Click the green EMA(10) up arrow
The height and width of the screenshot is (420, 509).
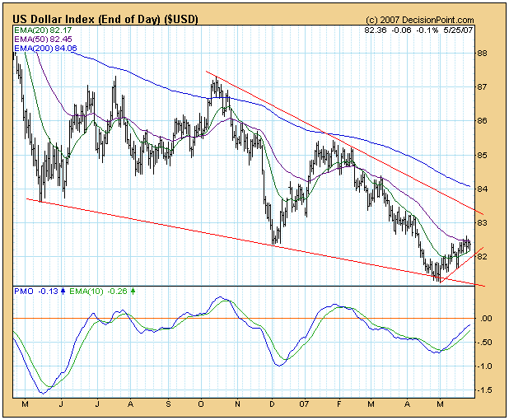133,291
